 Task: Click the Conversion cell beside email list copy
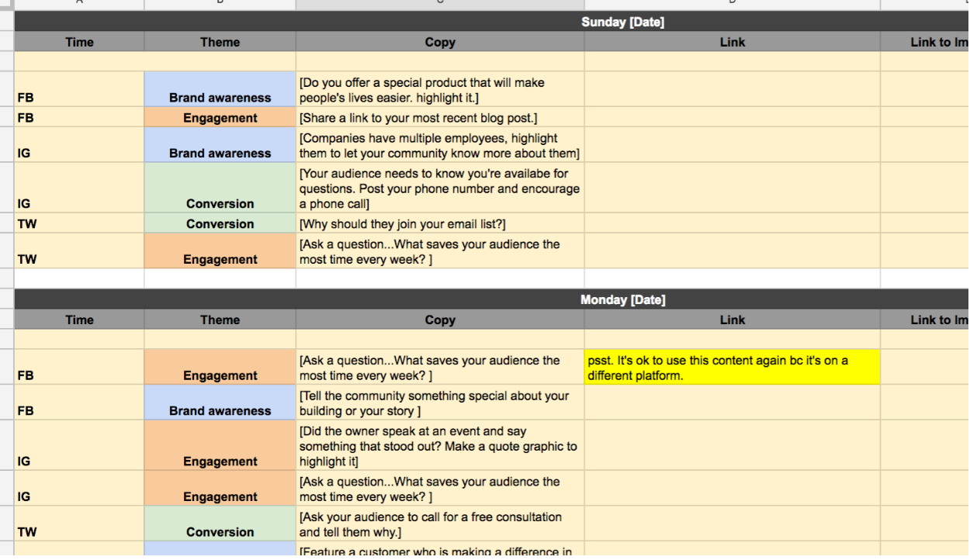pos(220,224)
